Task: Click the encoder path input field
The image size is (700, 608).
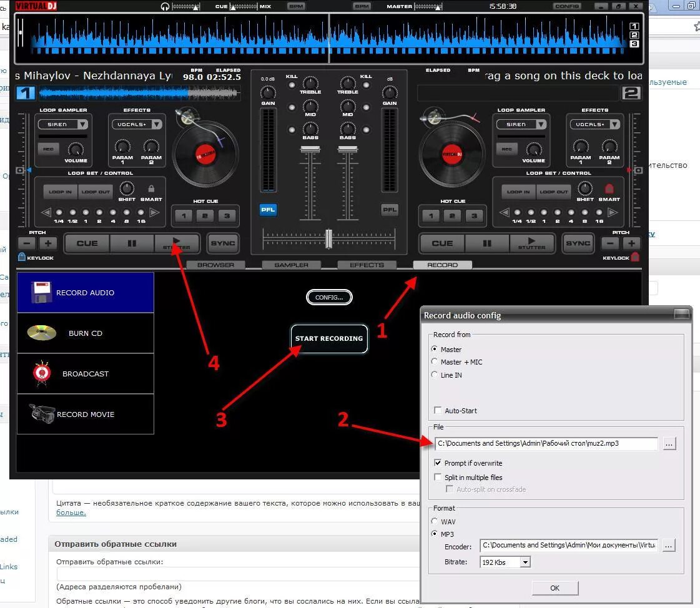Action: tap(569, 545)
